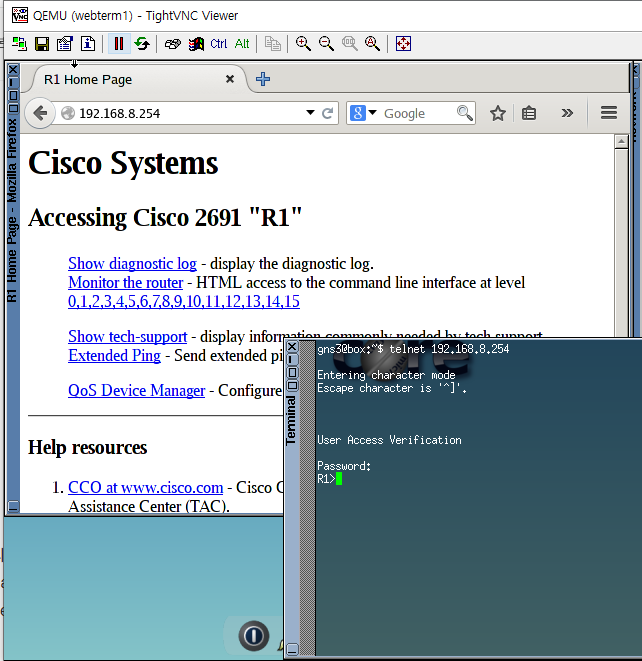Request screen refresh with green arrows icon
This screenshot has width=642, height=661.
(142, 43)
